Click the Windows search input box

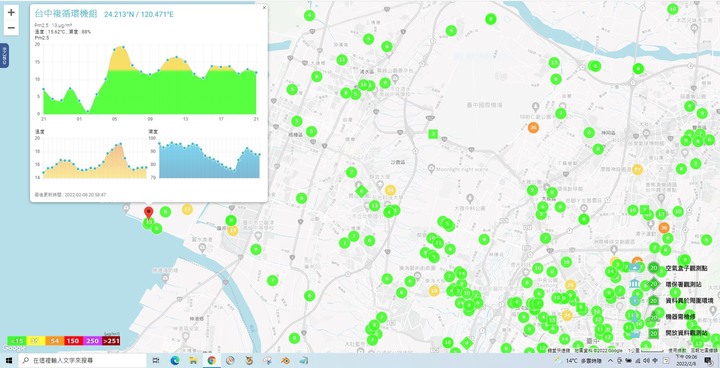(82, 361)
